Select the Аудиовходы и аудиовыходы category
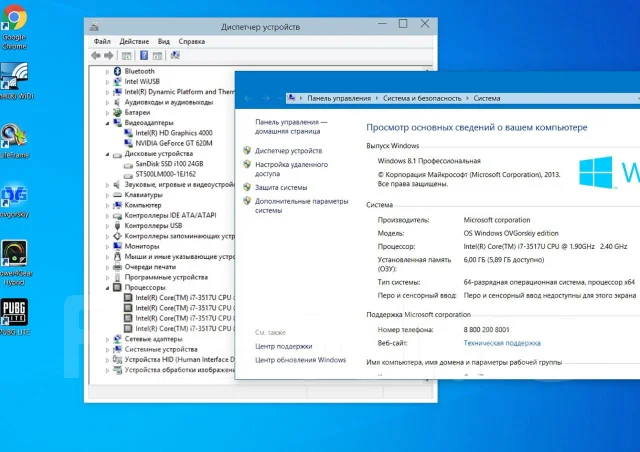Viewport: 640px width, 452px height. point(169,102)
